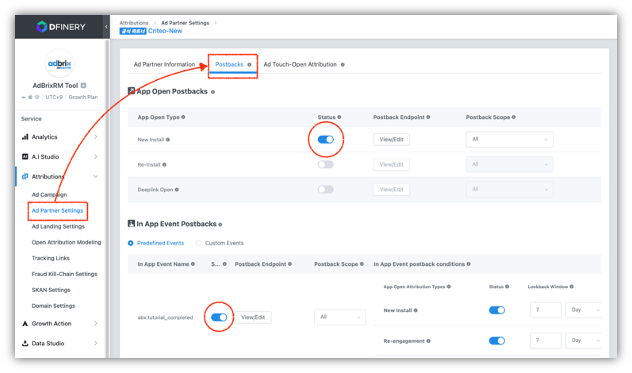Click info icon next to In App Event Name
The width and height of the screenshot is (632, 373).
click(x=193, y=264)
